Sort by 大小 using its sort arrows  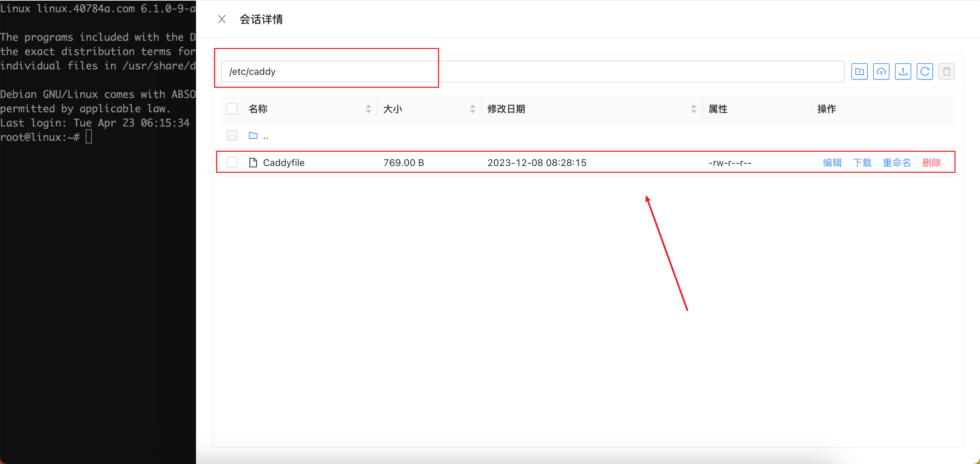pos(473,109)
